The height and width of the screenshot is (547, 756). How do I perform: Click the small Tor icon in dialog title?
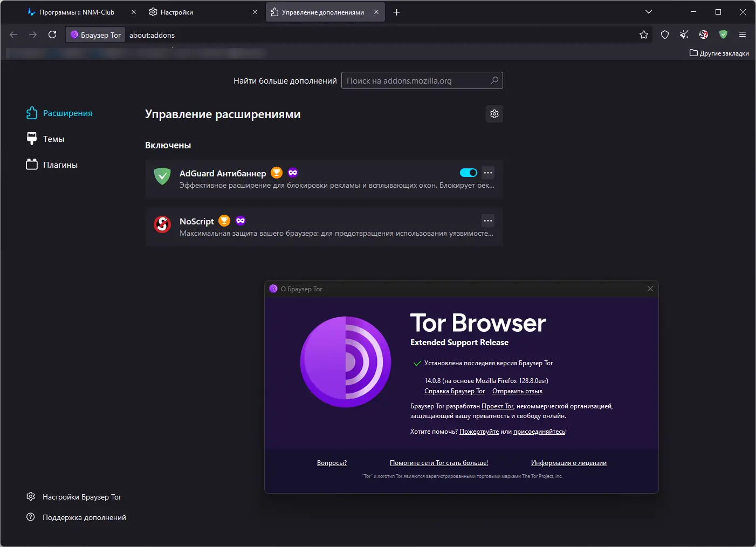[273, 289]
